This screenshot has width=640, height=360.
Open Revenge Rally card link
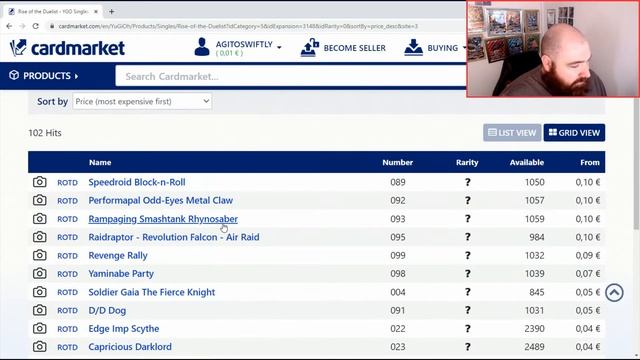click(x=118, y=256)
